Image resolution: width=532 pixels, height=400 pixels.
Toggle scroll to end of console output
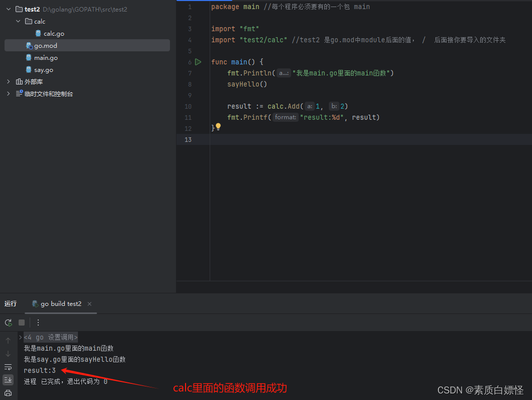(8, 380)
